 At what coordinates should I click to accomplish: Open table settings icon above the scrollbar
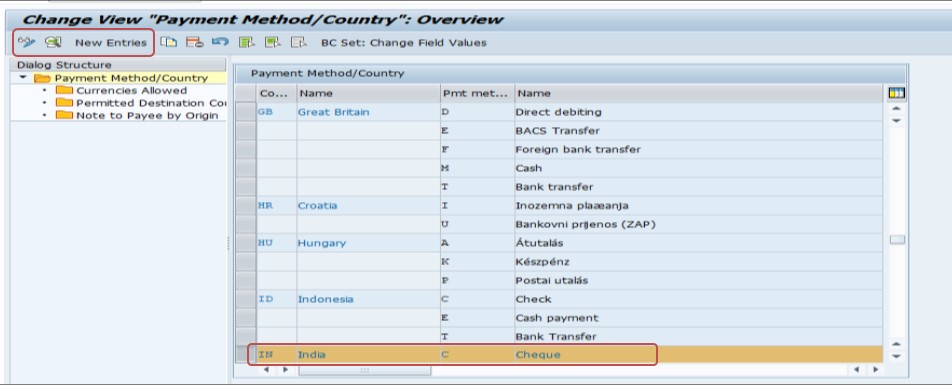click(x=896, y=93)
